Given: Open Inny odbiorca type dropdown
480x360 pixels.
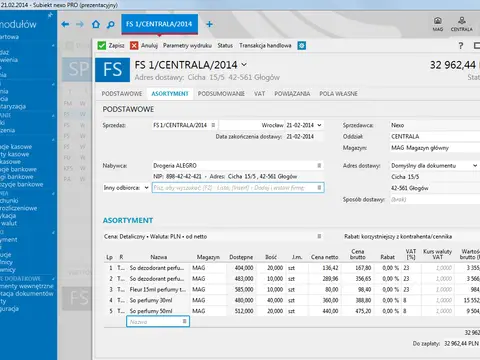Looking at the screenshot, I should [146, 188].
